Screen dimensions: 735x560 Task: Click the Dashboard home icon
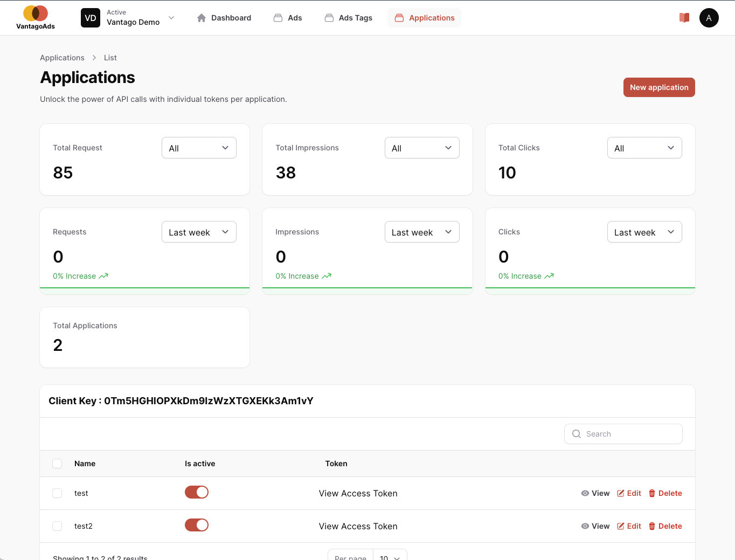tap(202, 18)
